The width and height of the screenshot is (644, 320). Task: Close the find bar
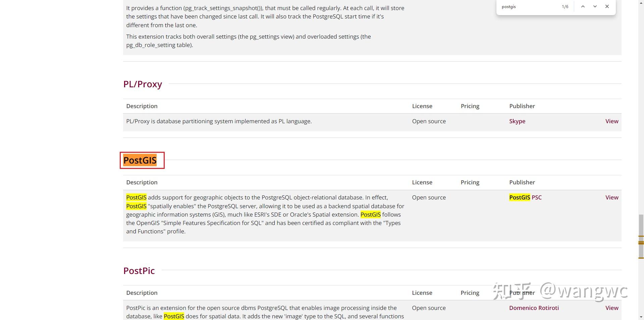click(607, 6)
